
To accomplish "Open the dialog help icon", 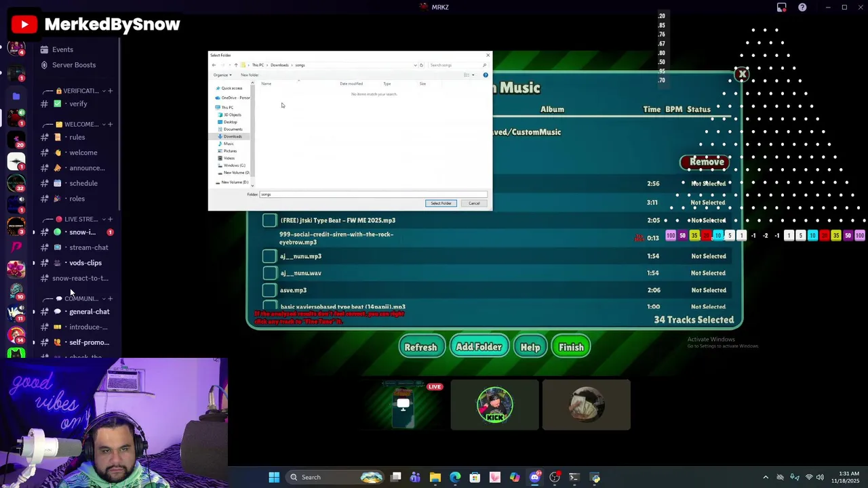I will 486,75.
